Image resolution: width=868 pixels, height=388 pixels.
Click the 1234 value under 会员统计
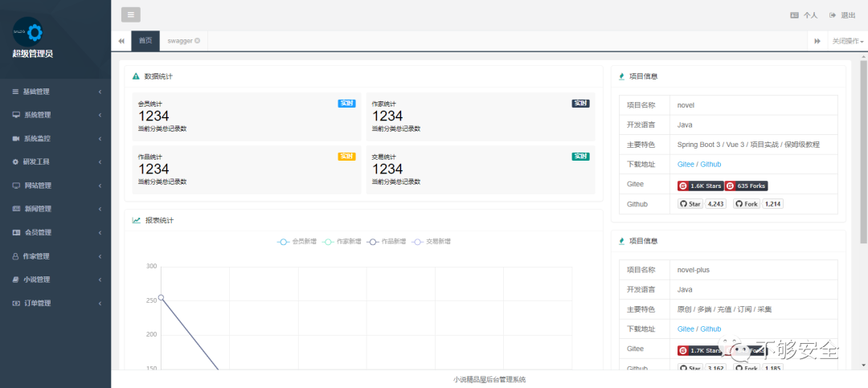[x=154, y=116]
